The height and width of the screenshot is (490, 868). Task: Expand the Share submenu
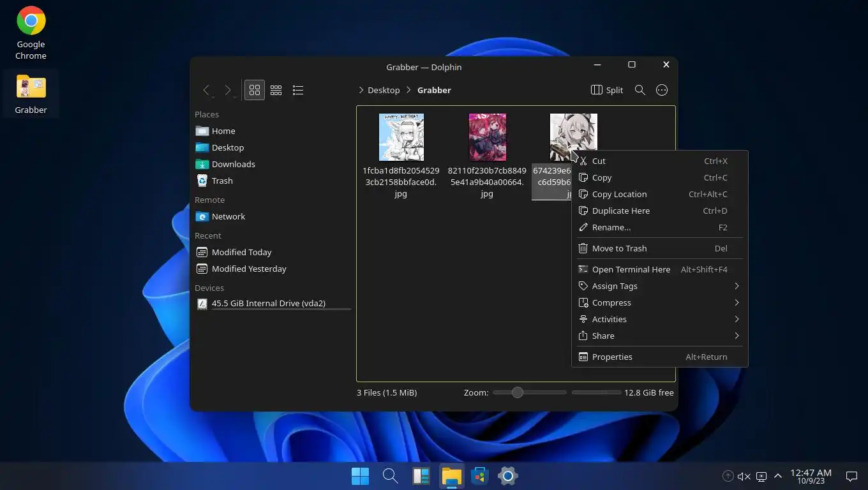click(x=659, y=336)
